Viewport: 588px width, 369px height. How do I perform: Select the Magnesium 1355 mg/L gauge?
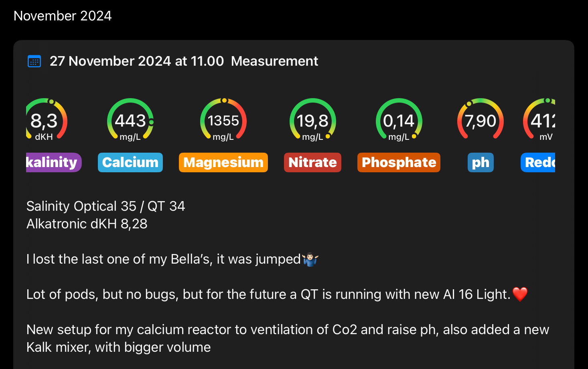tap(223, 120)
